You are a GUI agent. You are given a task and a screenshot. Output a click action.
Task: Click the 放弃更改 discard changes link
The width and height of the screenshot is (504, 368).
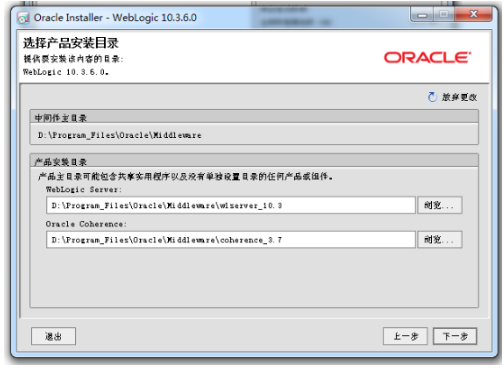[459, 97]
